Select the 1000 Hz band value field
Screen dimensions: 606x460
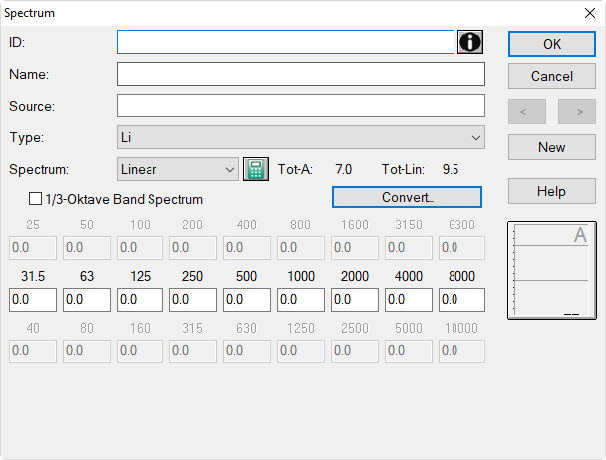(x=301, y=300)
